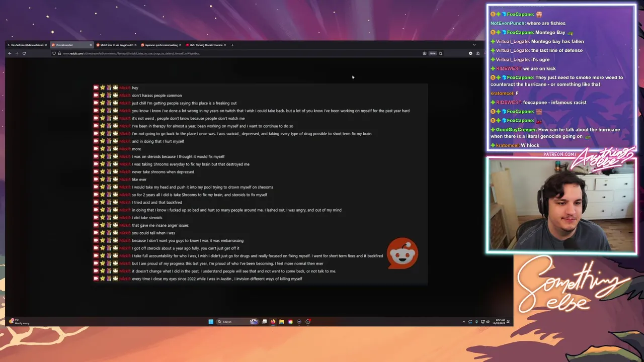This screenshot has width=644, height=362.
Task: Open reader view from address bar
Action: pos(425,53)
